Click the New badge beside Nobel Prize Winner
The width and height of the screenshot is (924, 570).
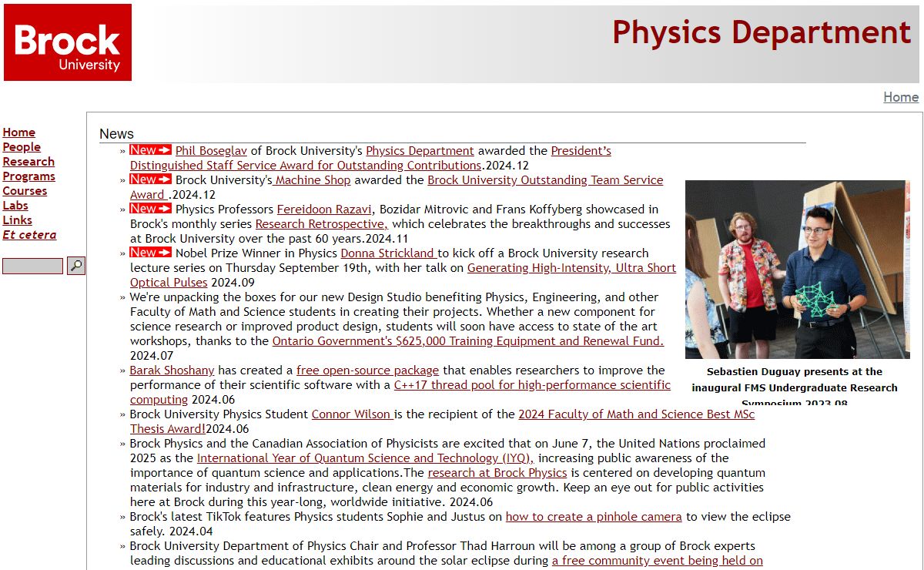pos(150,253)
